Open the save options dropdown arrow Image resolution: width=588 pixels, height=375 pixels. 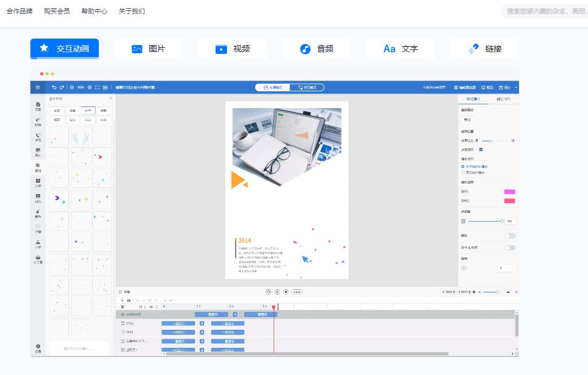pyautogui.click(x=516, y=87)
